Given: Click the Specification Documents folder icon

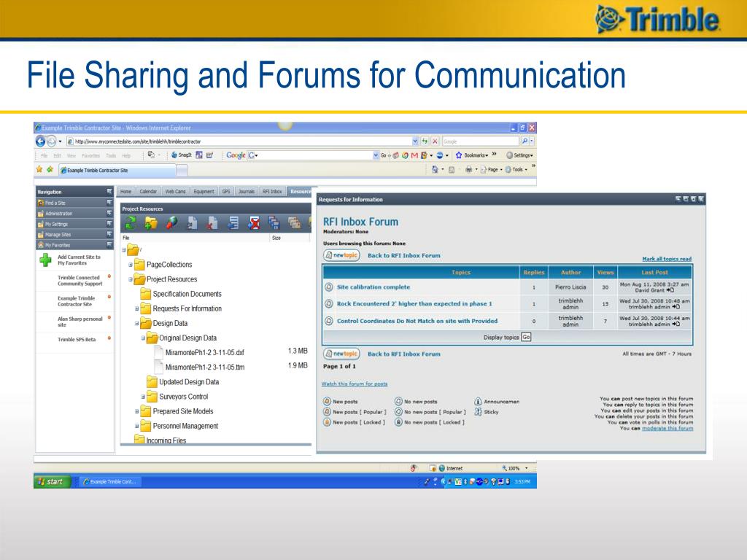Looking at the screenshot, I should (x=145, y=294).
